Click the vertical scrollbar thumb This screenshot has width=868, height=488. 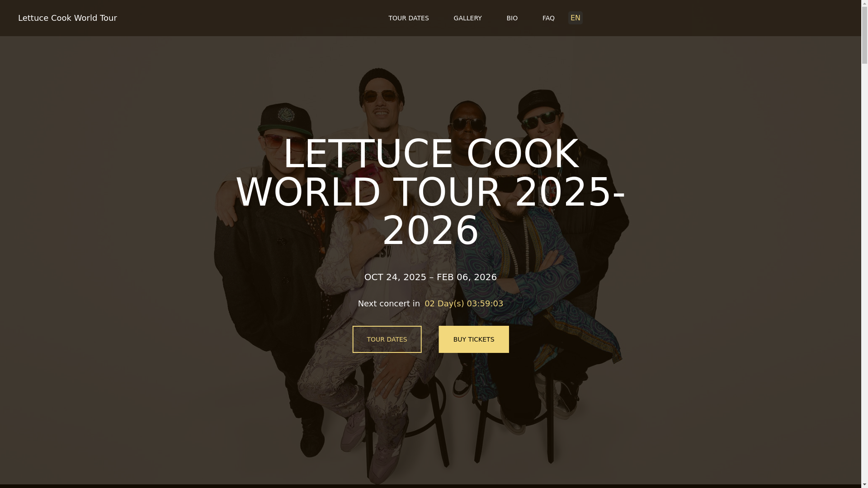tap(864, 36)
